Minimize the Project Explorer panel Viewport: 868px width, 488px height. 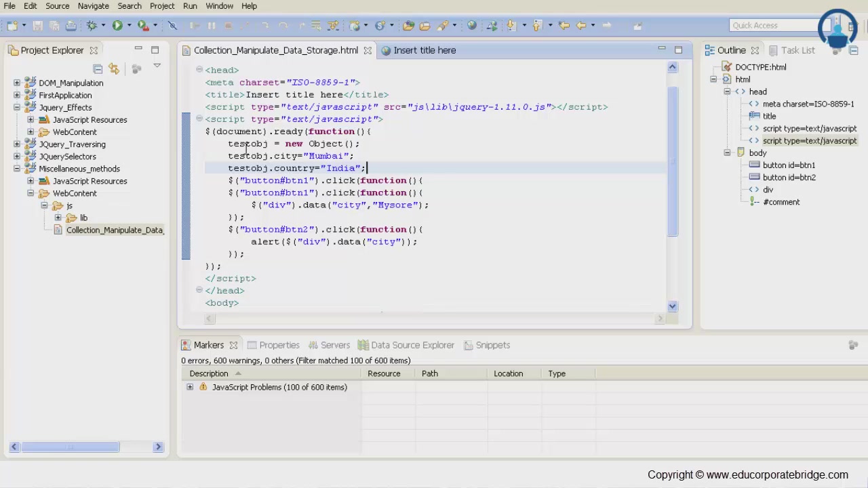click(138, 49)
